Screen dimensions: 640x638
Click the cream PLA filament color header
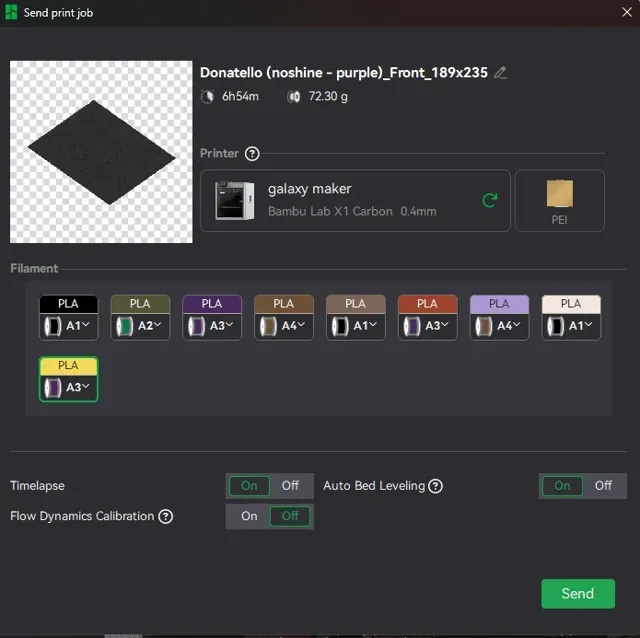571,304
